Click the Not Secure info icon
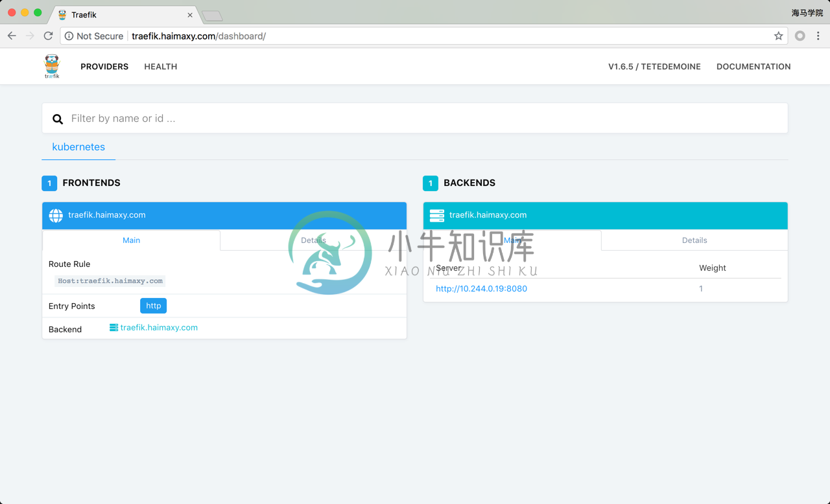Image resolution: width=830 pixels, height=504 pixels. (69, 36)
